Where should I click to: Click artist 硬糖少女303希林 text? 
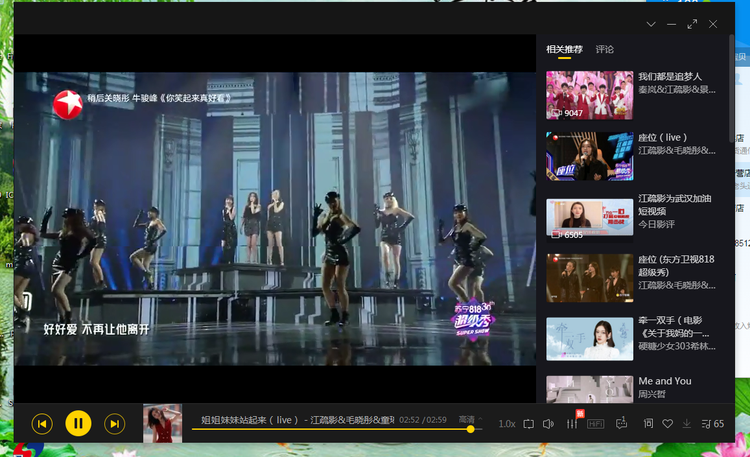pyautogui.click(x=677, y=346)
